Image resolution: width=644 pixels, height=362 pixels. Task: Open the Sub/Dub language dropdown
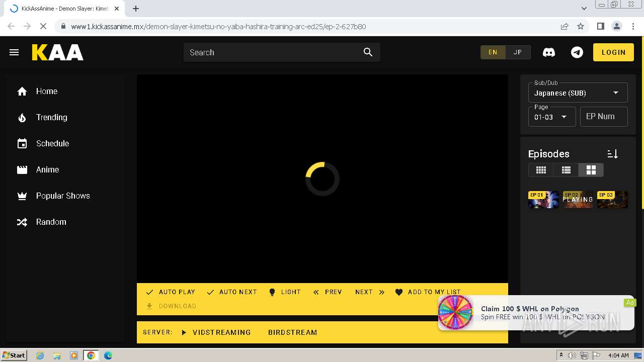[x=578, y=93]
